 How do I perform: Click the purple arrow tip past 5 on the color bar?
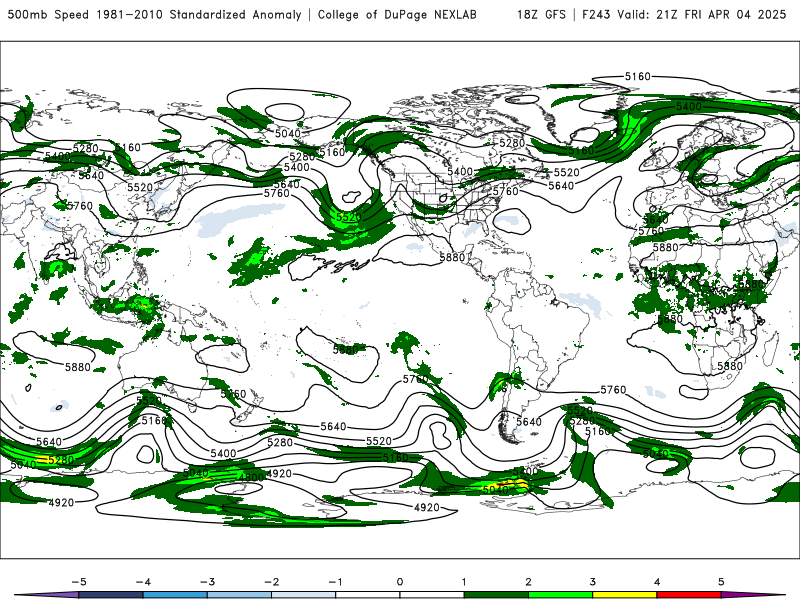(x=753, y=595)
